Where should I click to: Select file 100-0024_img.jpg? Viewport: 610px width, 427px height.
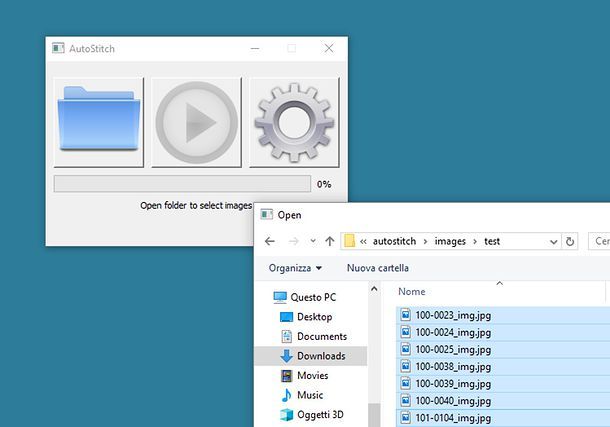[503, 332]
